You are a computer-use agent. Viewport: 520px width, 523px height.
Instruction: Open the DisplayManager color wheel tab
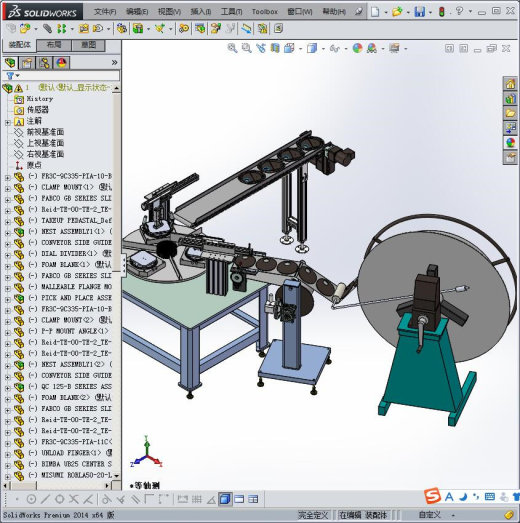[61, 63]
